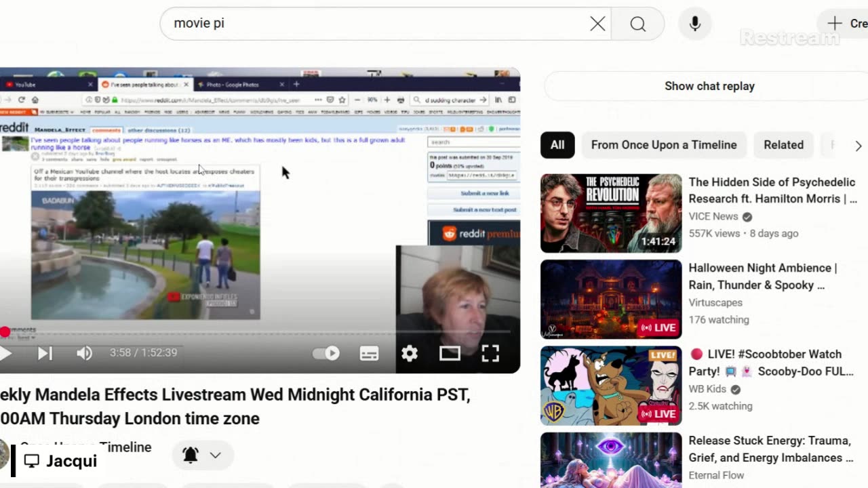Open WB Kids channel name
The height and width of the screenshot is (488, 868).
[x=707, y=389]
